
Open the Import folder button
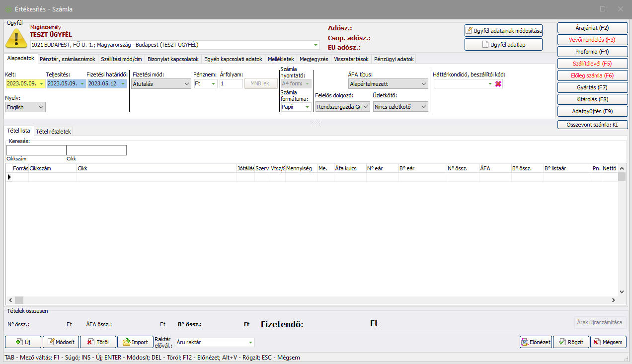(x=135, y=342)
